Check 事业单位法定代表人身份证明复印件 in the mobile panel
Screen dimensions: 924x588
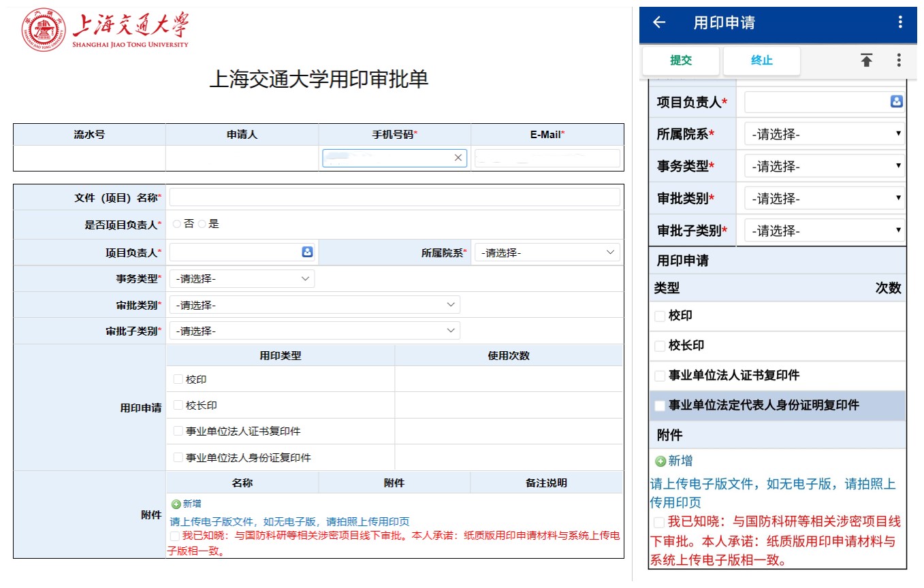click(x=660, y=406)
